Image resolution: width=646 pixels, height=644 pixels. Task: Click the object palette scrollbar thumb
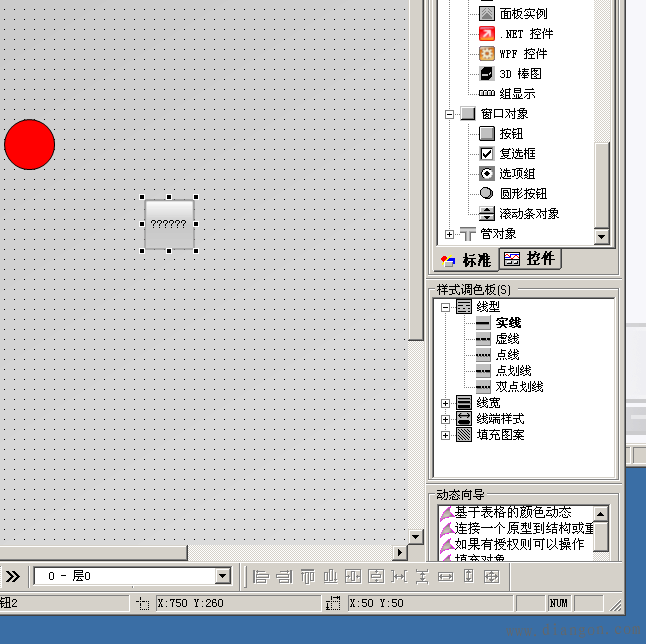pos(602,185)
